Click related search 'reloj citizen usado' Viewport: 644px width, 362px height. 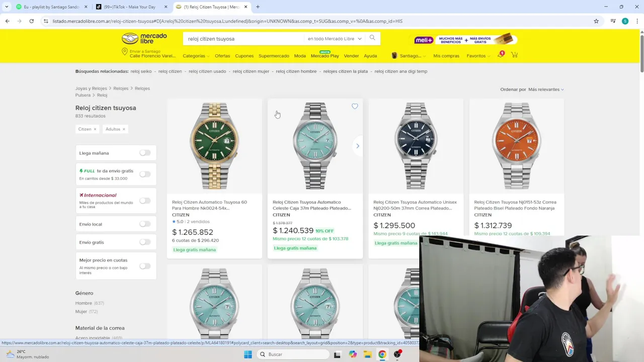(x=207, y=71)
